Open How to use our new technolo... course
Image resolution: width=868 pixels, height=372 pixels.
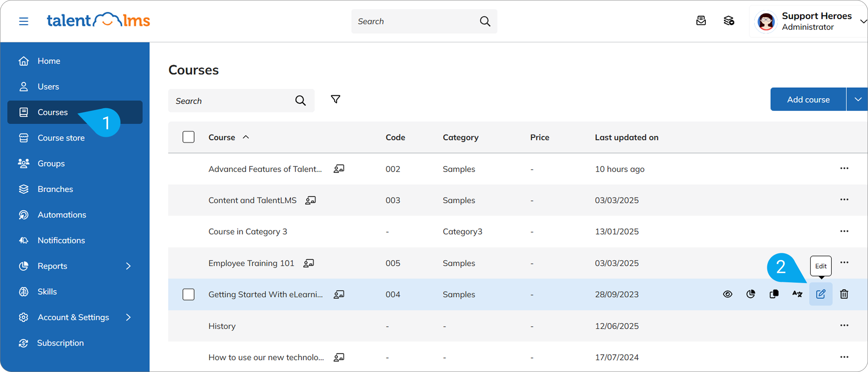click(266, 357)
